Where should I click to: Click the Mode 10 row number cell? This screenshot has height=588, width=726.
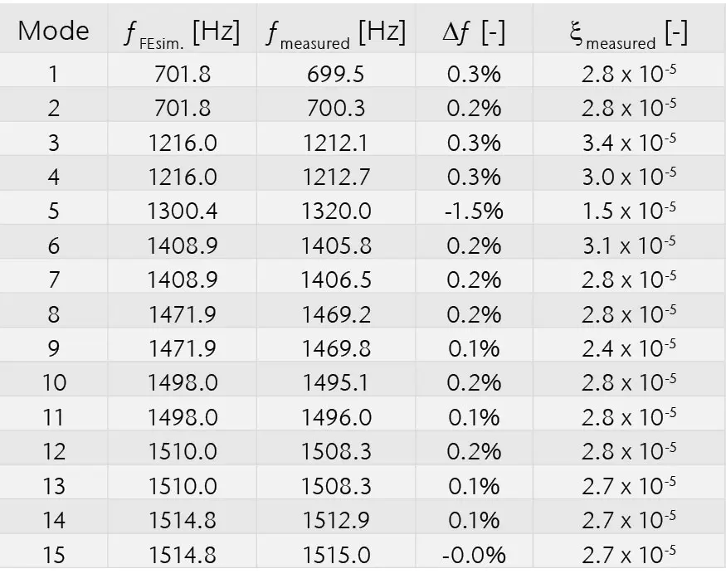tap(53, 382)
